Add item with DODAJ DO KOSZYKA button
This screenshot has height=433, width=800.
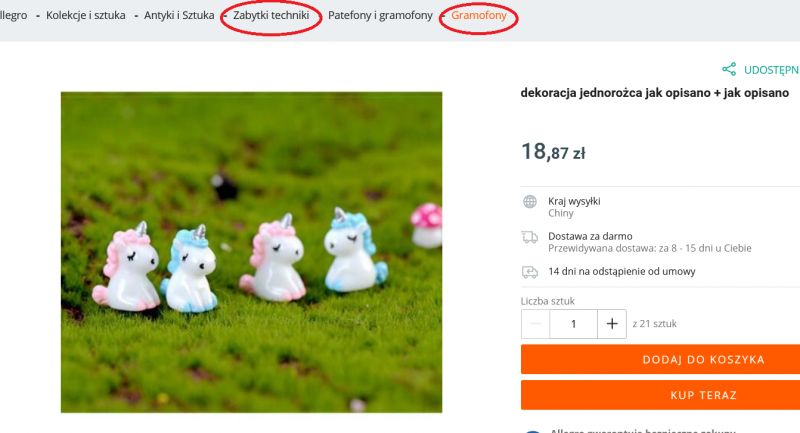pos(660,359)
